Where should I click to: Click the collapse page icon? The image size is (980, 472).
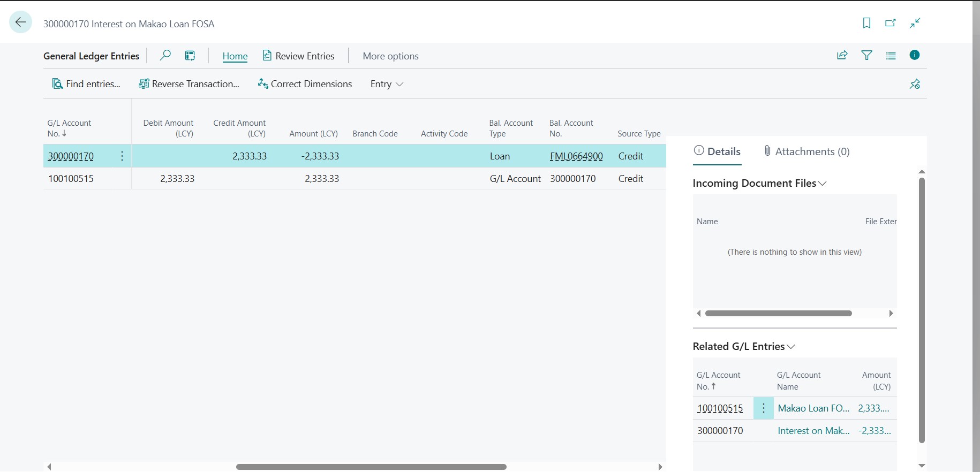(x=915, y=23)
